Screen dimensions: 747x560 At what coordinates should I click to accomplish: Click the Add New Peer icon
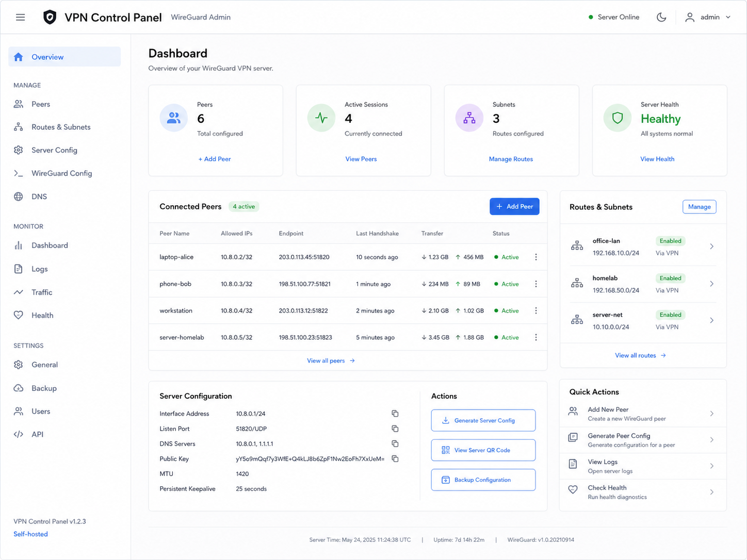click(x=573, y=411)
